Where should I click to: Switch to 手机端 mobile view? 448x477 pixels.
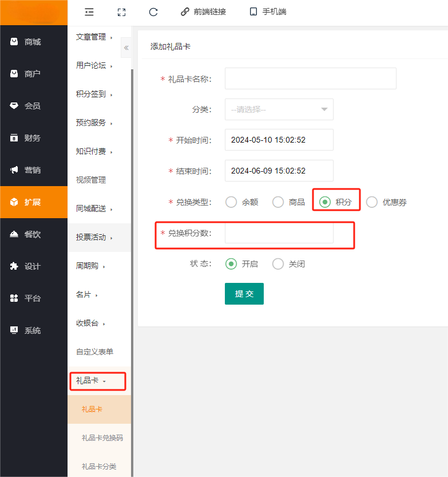coord(268,11)
